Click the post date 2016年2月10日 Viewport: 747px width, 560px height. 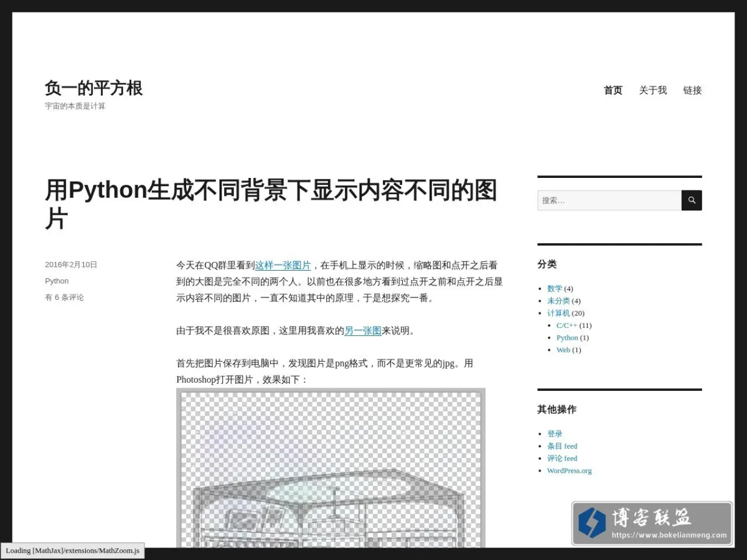pyautogui.click(x=71, y=264)
